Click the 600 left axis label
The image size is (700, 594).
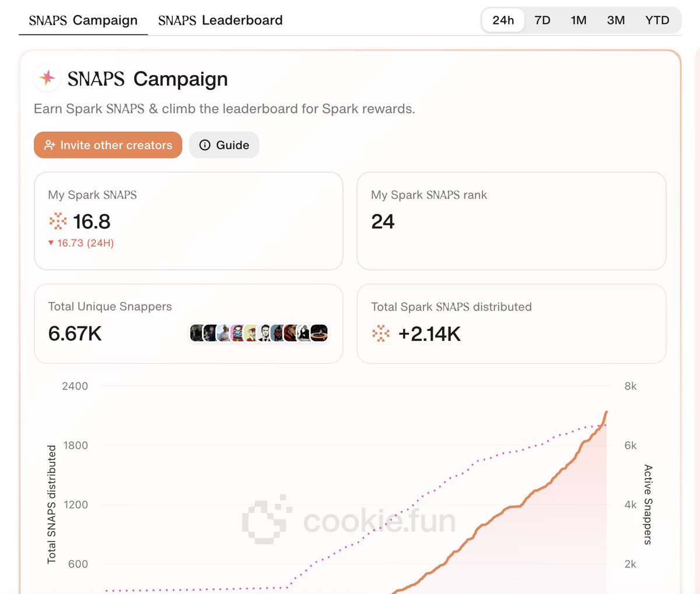[x=78, y=564]
